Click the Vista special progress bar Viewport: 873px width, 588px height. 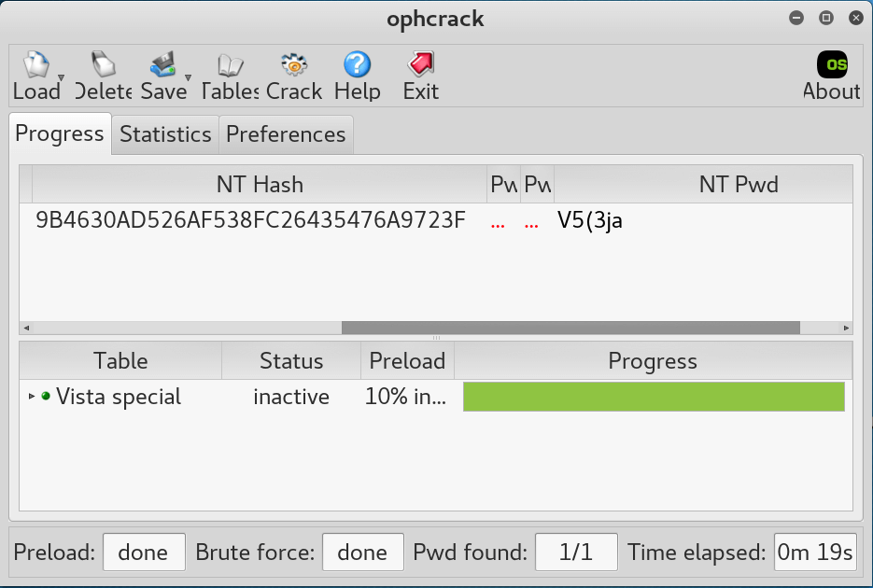point(654,397)
